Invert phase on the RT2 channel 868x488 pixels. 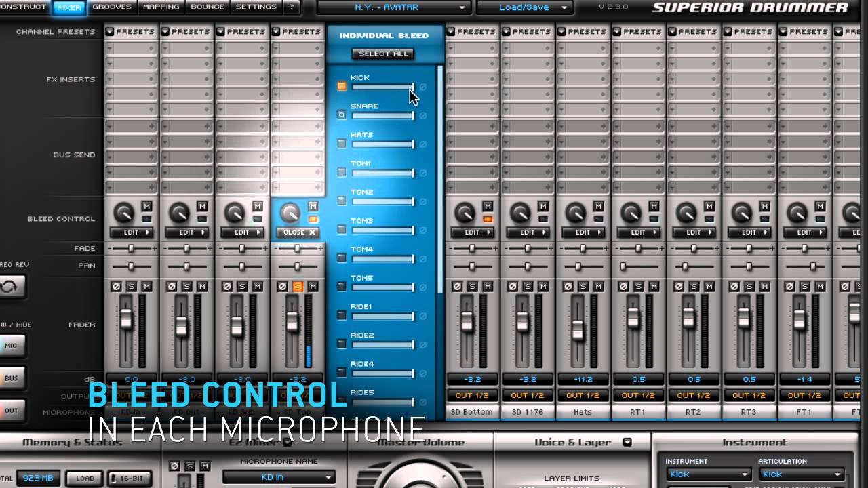click(x=679, y=287)
